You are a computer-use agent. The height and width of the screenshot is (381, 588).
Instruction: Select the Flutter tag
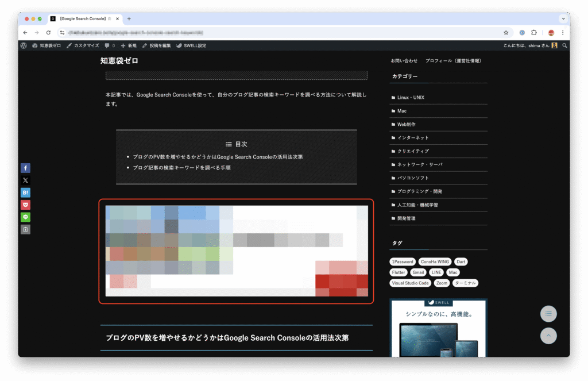pos(399,272)
